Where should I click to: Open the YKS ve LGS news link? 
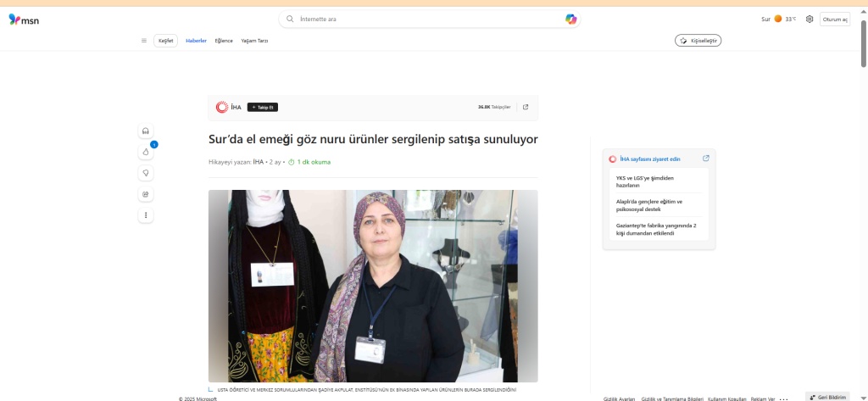(649, 182)
